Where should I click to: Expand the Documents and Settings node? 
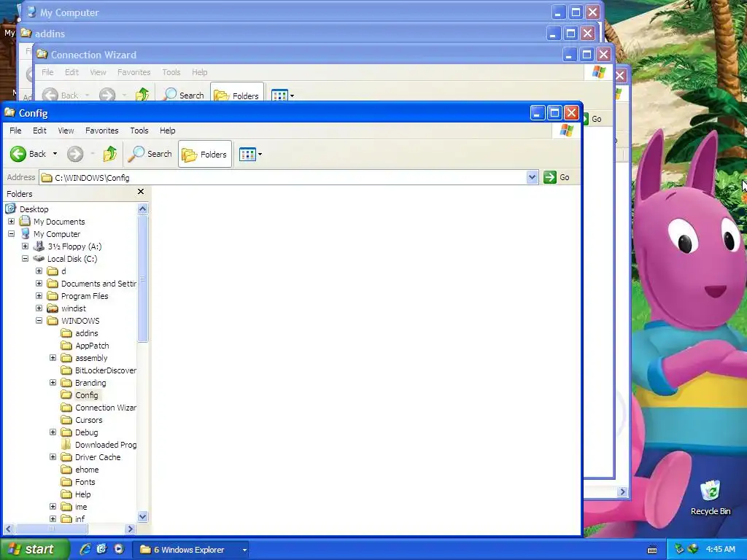tap(39, 284)
